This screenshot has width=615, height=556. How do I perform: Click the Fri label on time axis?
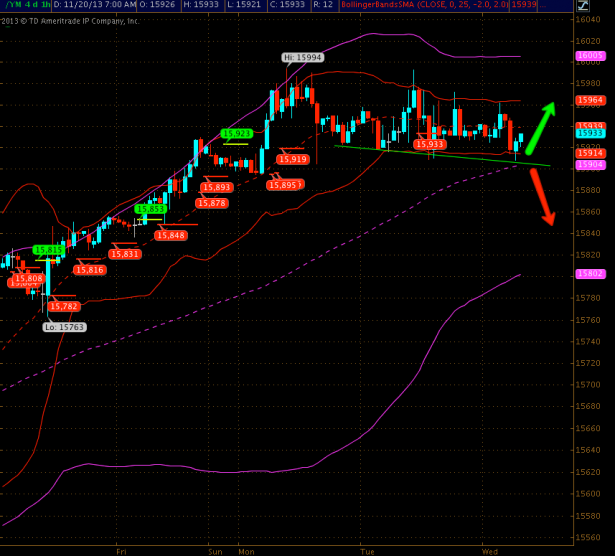(121, 550)
